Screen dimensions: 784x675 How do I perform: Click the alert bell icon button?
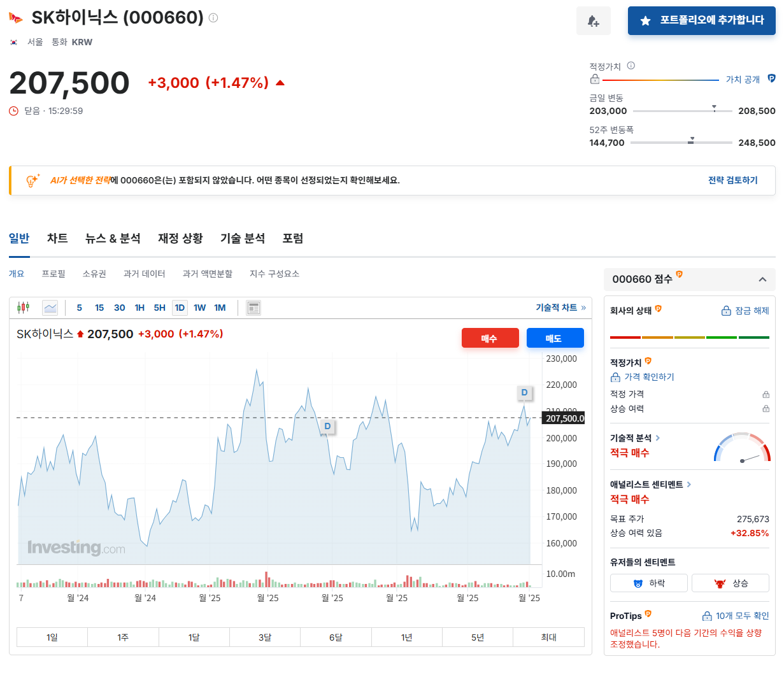coord(593,21)
